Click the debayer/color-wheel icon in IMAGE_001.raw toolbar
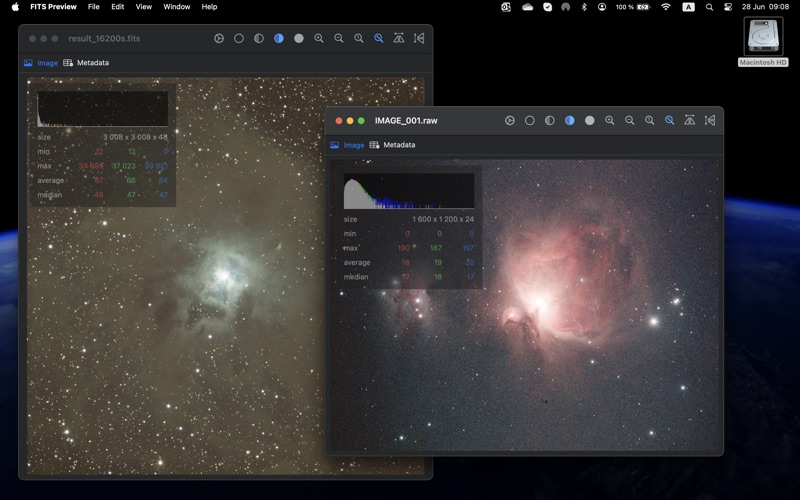 click(x=510, y=120)
